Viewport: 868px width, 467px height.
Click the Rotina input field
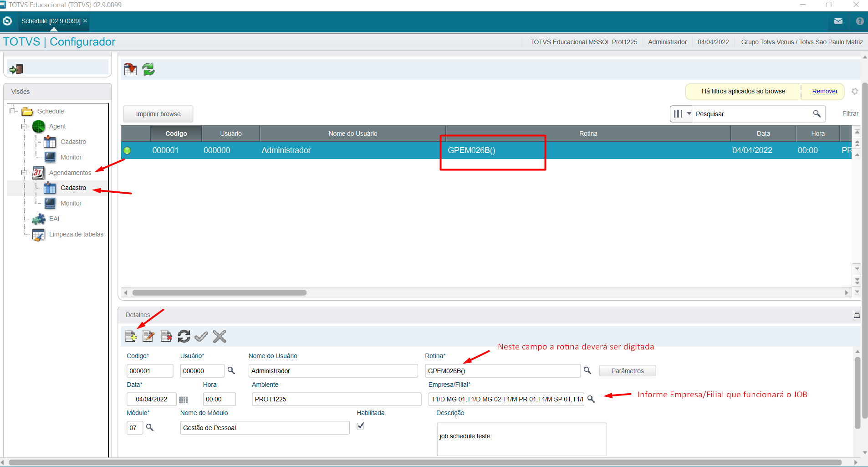click(503, 371)
